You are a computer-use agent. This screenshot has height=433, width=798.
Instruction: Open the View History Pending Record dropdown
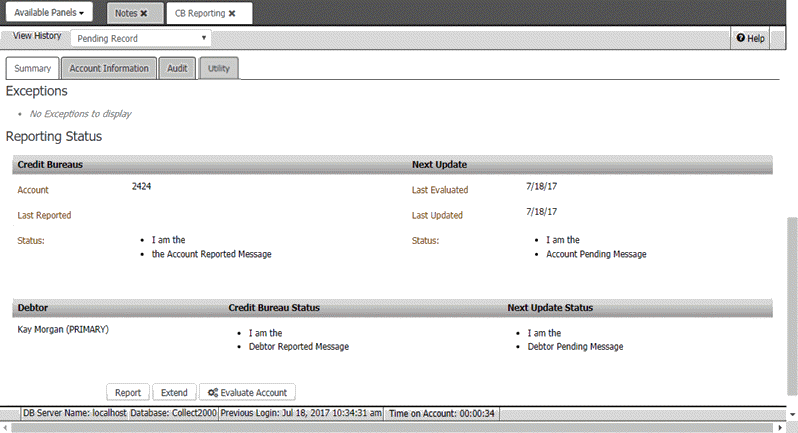point(140,38)
